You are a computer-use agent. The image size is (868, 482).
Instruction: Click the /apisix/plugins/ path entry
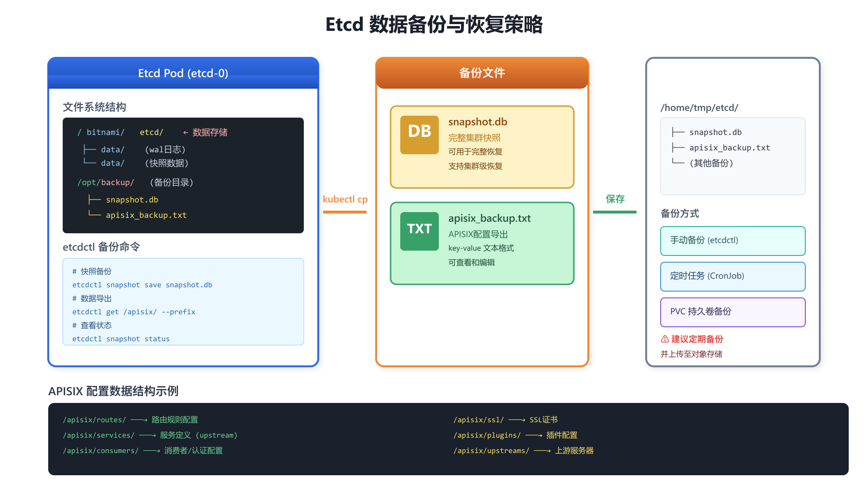[487, 435]
